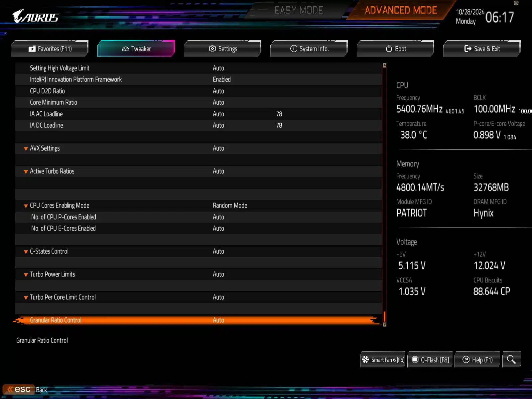Select the CPU D2D Ratio row

(x=199, y=91)
